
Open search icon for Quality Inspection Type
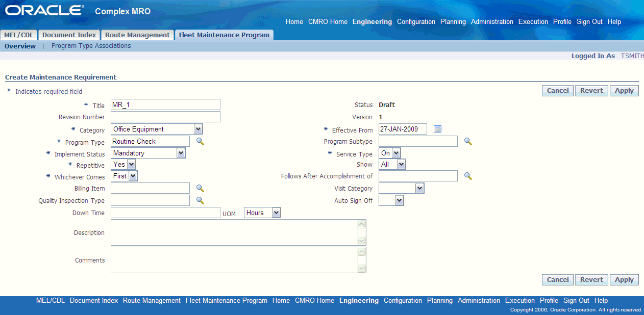(x=200, y=200)
